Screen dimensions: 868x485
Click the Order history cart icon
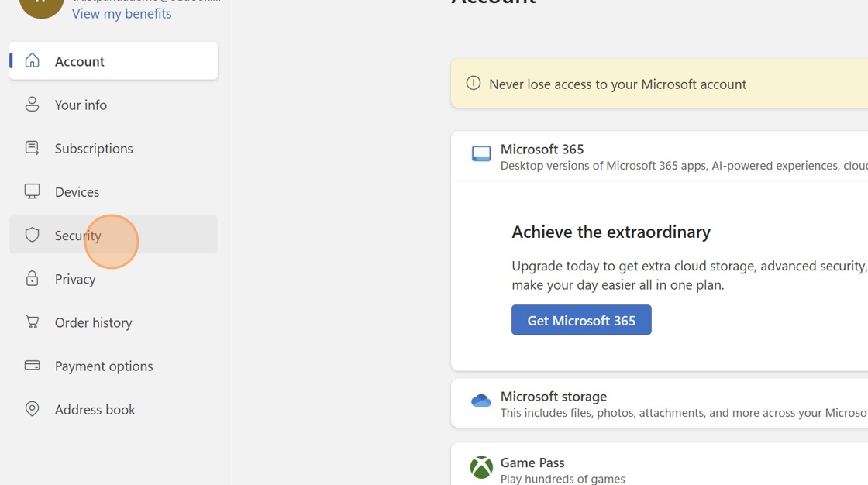coord(32,322)
